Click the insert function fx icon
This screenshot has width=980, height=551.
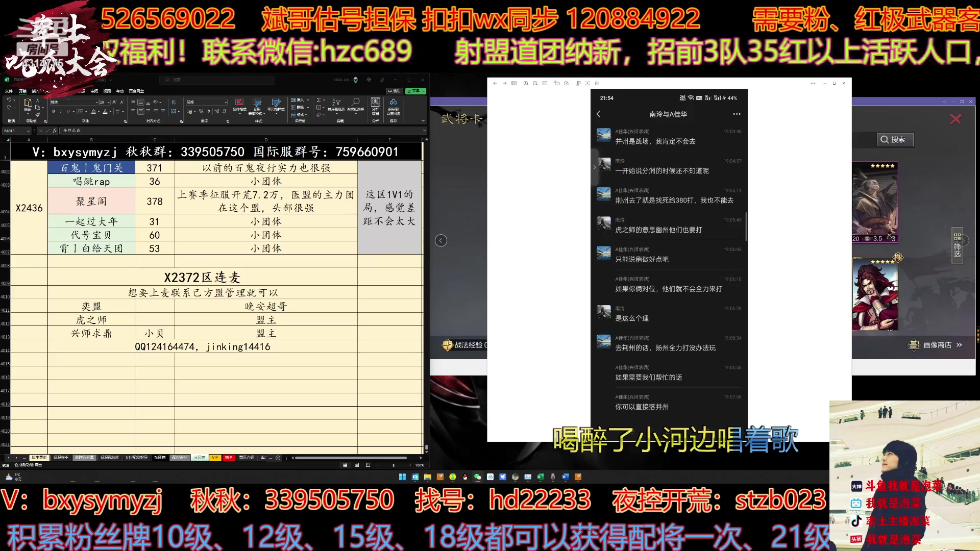pos(55,131)
